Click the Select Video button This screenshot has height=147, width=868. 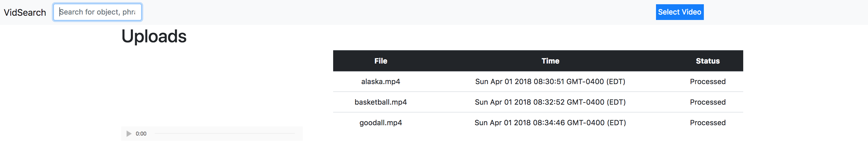(x=679, y=12)
